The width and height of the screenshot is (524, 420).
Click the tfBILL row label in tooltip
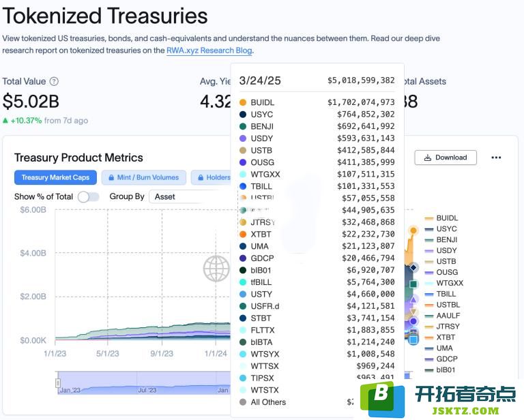point(261,282)
